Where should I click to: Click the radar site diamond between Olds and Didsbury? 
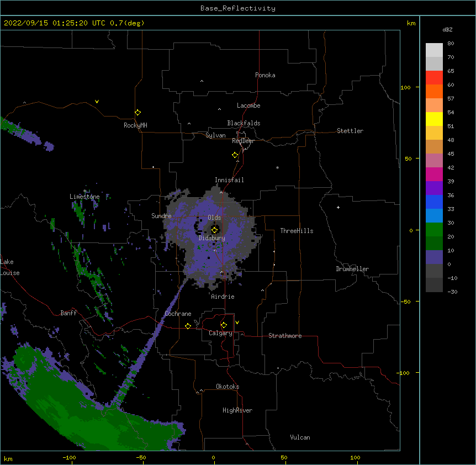pos(214,230)
